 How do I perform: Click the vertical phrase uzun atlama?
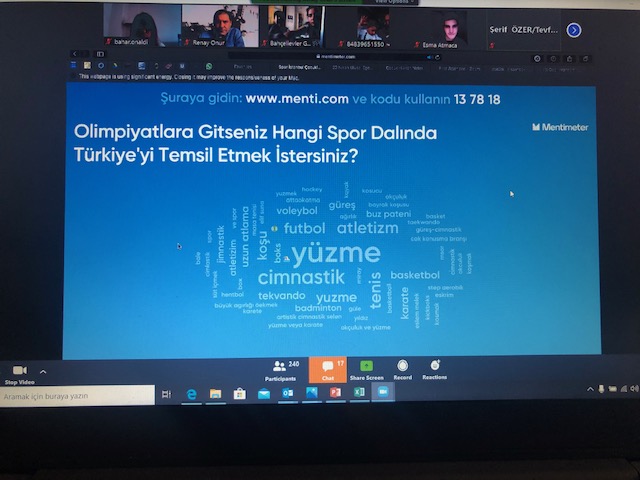(245, 237)
